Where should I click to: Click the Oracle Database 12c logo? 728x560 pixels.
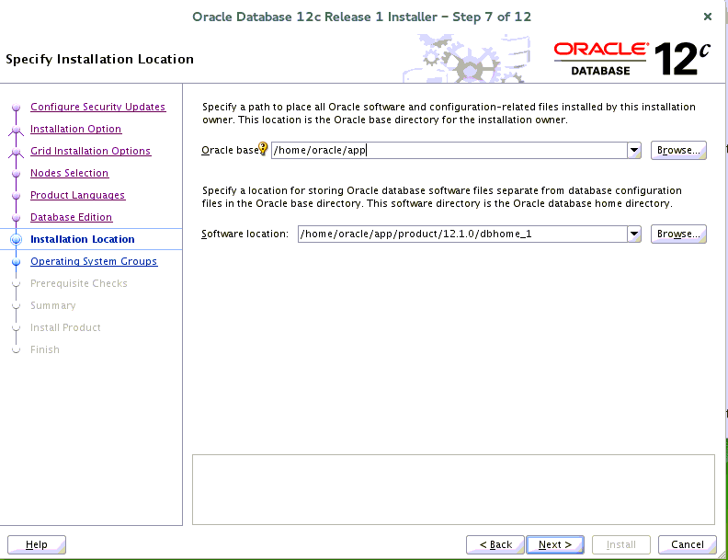[x=632, y=58]
